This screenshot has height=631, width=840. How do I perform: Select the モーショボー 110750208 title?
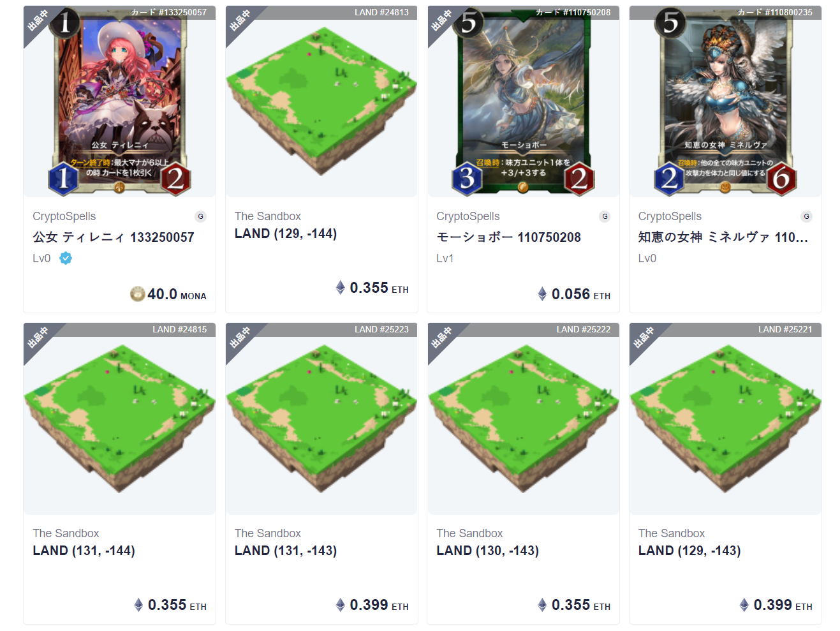(x=509, y=237)
